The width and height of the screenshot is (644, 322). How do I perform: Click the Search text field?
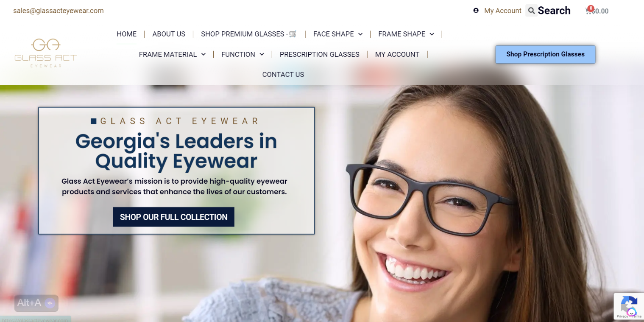(554, 11)
